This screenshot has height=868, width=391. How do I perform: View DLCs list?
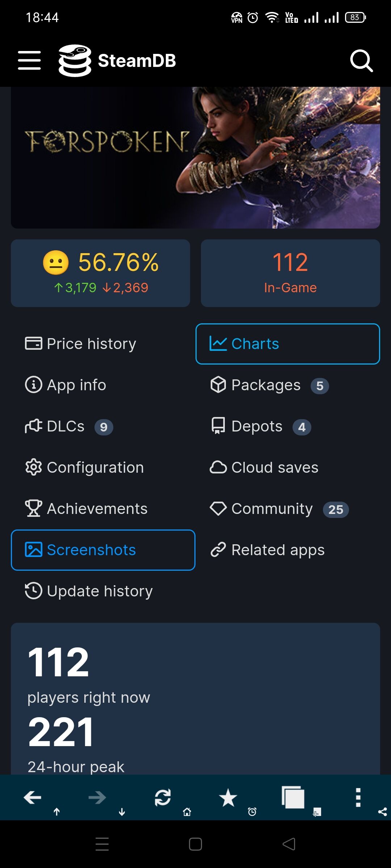pos(69,426)
